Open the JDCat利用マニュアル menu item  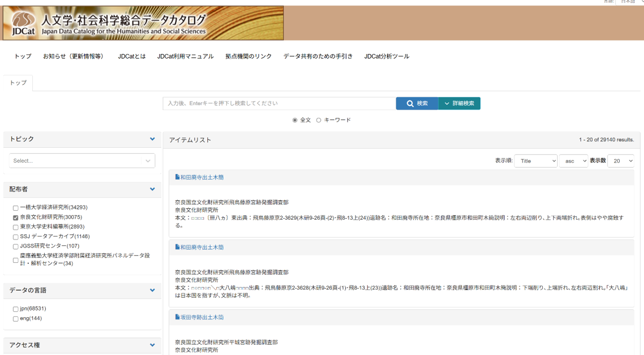[185, 57]
